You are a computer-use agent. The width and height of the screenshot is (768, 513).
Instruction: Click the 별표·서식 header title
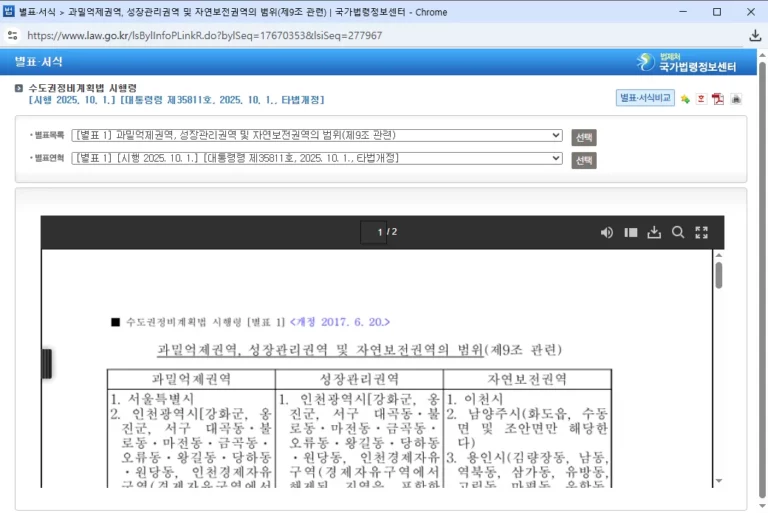[x=38, y=62]
